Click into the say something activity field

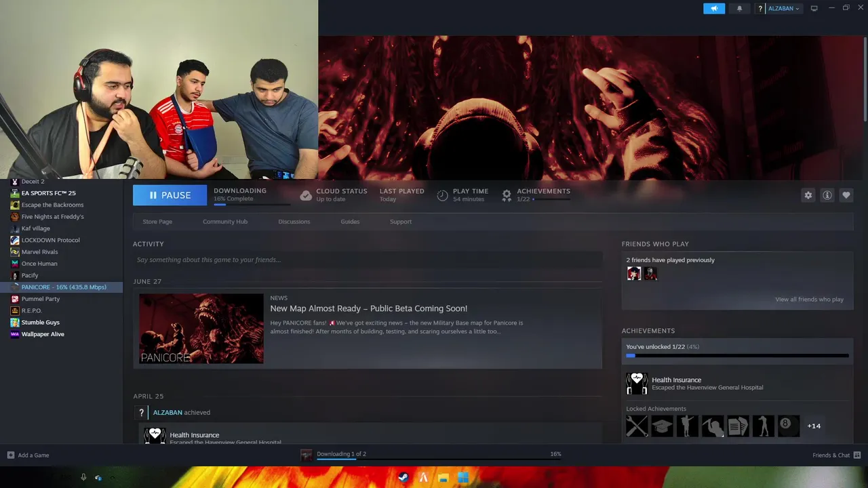[368, 260]
